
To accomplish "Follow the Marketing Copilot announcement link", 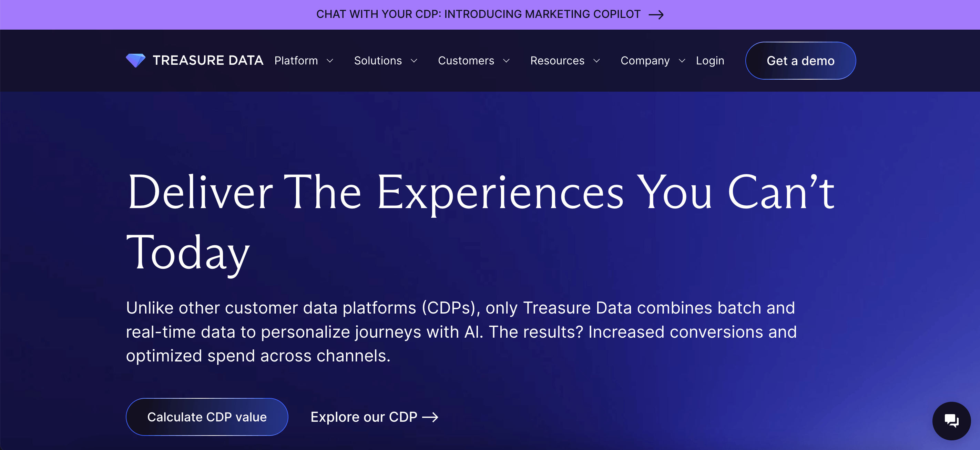I will 479,14.
